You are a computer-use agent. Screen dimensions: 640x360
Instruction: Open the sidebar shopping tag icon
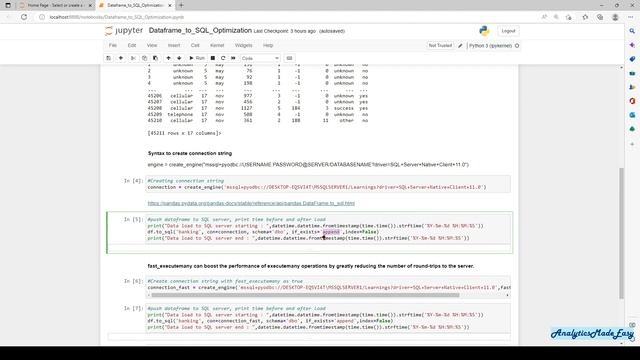[632, 59]
